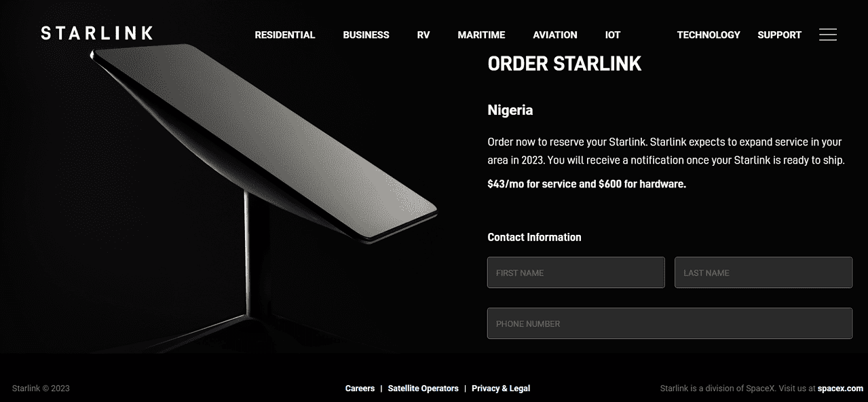Select RV in the navigation bar
Screen dimensions: 868x402
pos(423,35)
